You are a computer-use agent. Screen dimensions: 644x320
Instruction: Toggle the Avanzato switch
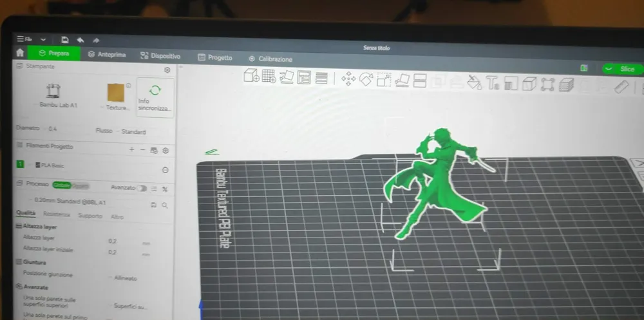tap(142, 188)
